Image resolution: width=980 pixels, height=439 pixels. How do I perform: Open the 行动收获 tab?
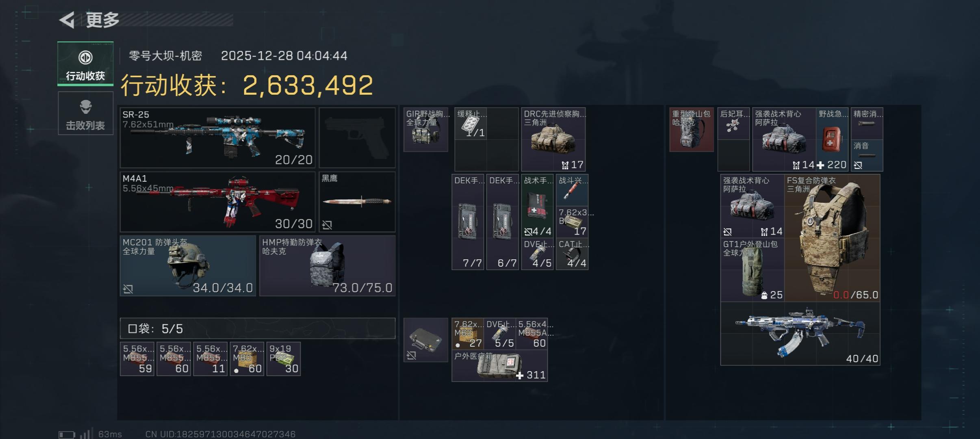click(85, 64)
